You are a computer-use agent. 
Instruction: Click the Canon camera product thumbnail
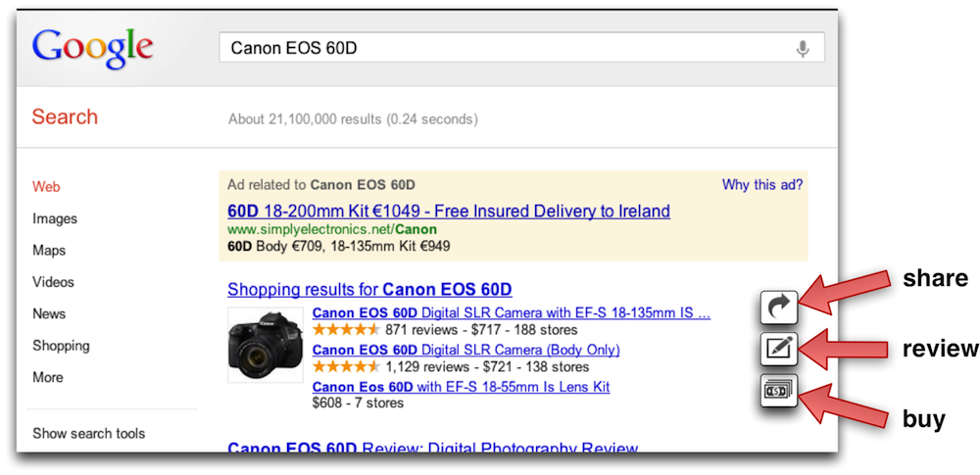[x=266, y=345]
